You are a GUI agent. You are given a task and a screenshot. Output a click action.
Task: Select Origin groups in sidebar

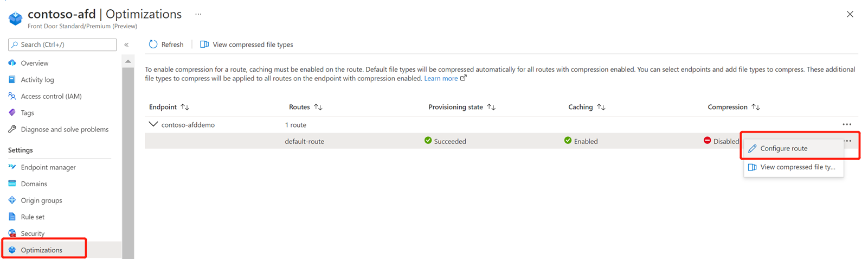41,200
